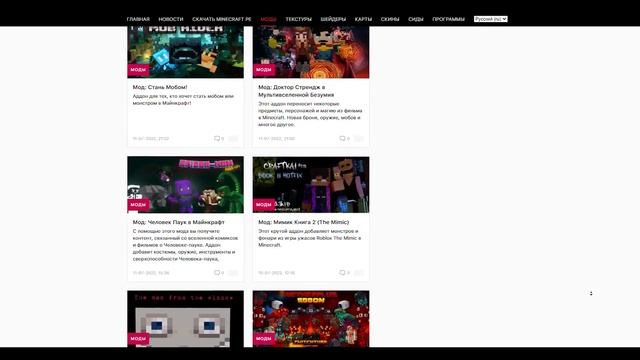Open the Mimic Book 2 thumbnail

(x=311, y=184)
